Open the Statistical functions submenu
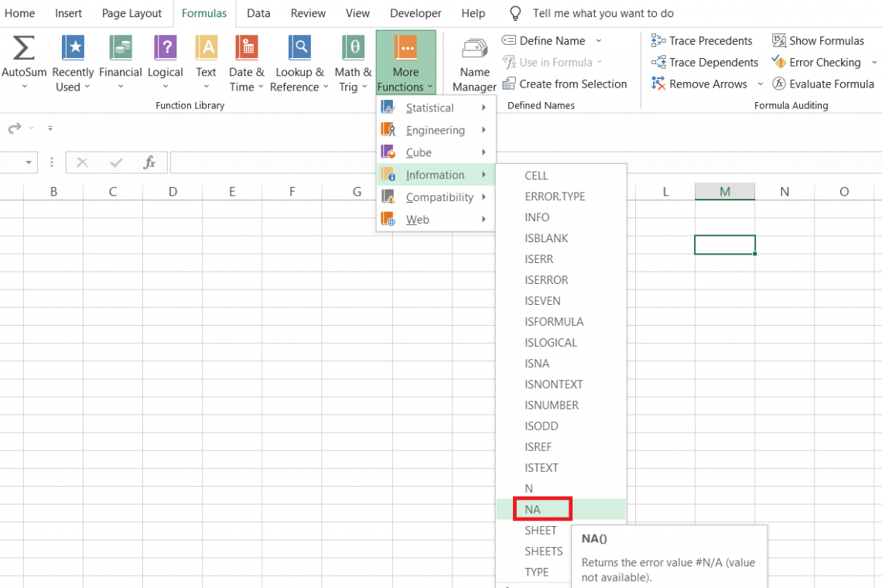The width and height of the screenshot is (882, 588). [x=431, y=108]
